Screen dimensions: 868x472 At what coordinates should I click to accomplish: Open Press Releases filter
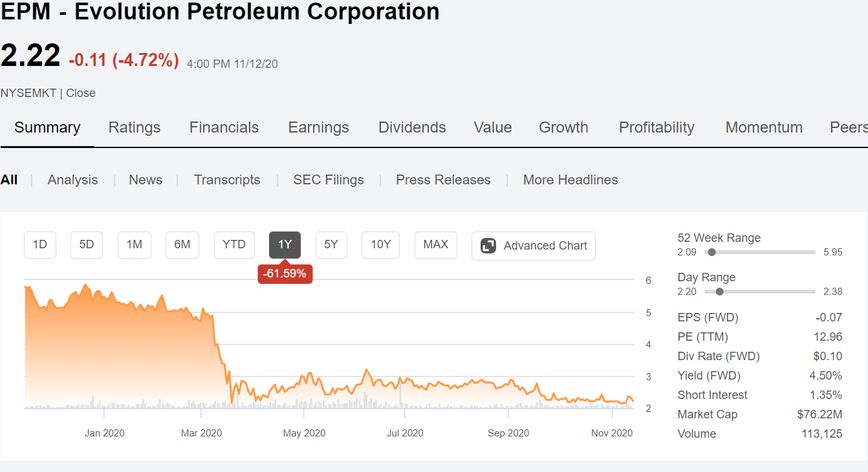click(443, 180)
